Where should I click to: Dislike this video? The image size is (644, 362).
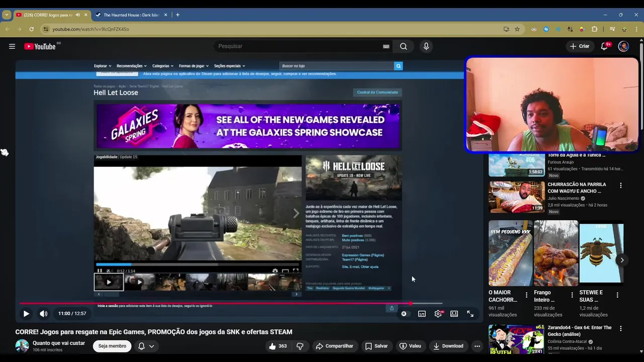[x=300, y=346]
